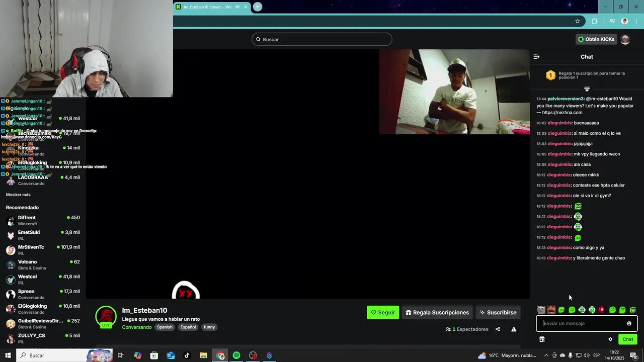Open browser extensions puzzle icon
644x362 pixels.
595,21
